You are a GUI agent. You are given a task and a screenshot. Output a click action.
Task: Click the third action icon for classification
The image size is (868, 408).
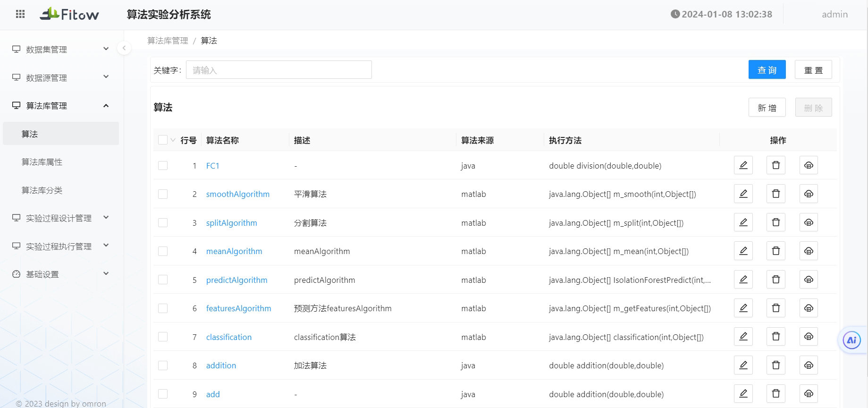[x=809, y=337]
